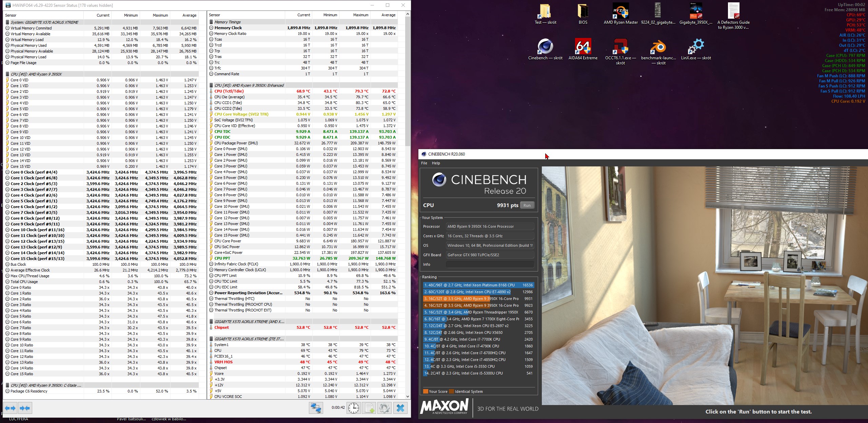Image resolution: width=868 pixels, height=423 pixels.
Task: Click the right pane 'Minimum' column header
Action: 325,15
